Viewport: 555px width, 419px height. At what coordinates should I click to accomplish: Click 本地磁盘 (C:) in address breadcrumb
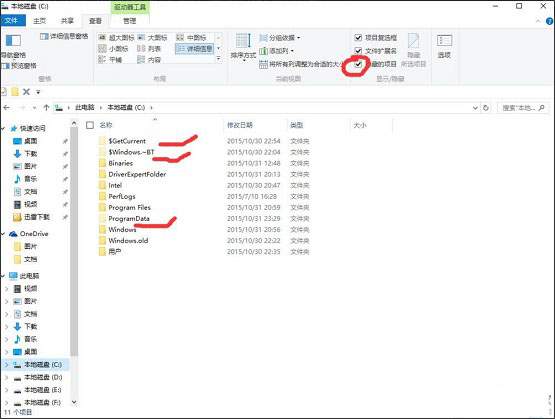pyautogui.click(x=126, y=108)
